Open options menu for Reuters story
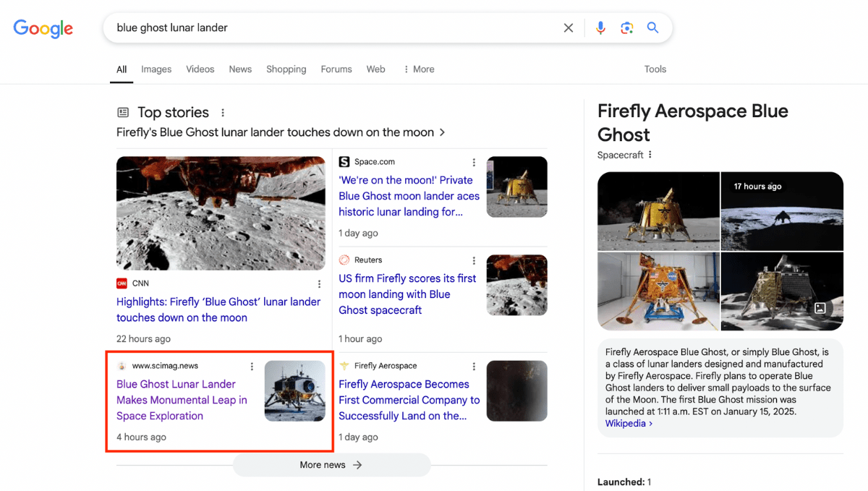The image size is (868, 491). click(474, 260)
